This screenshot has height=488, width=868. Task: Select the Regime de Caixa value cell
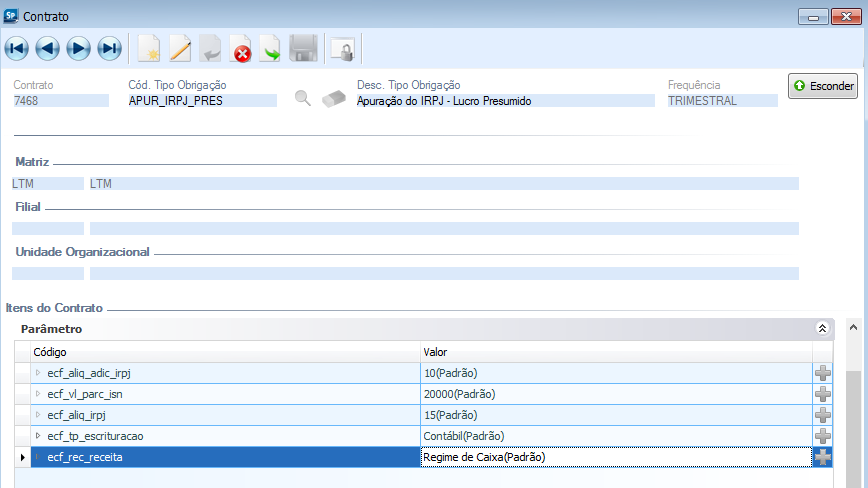click(615, 457)
